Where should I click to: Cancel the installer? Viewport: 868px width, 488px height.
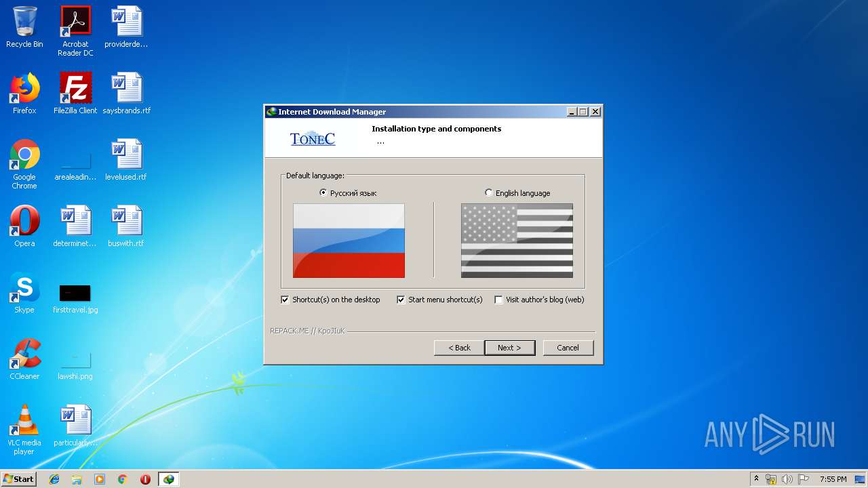pos(568,348)
